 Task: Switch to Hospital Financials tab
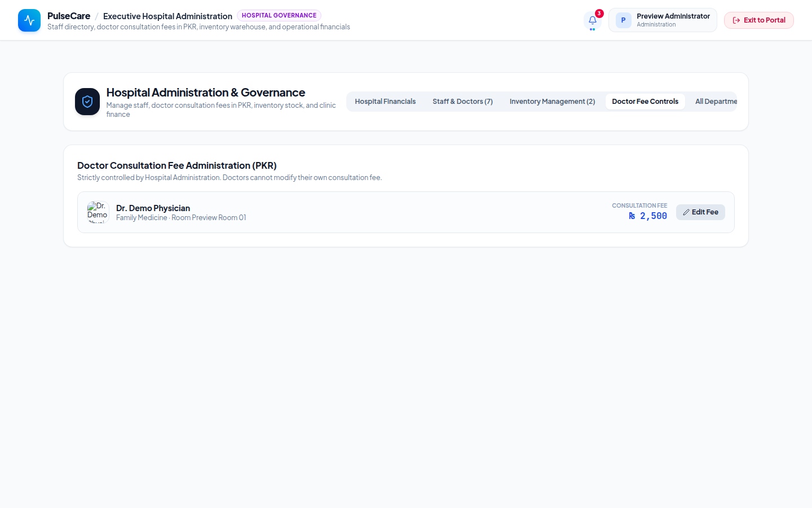(385, 102)
